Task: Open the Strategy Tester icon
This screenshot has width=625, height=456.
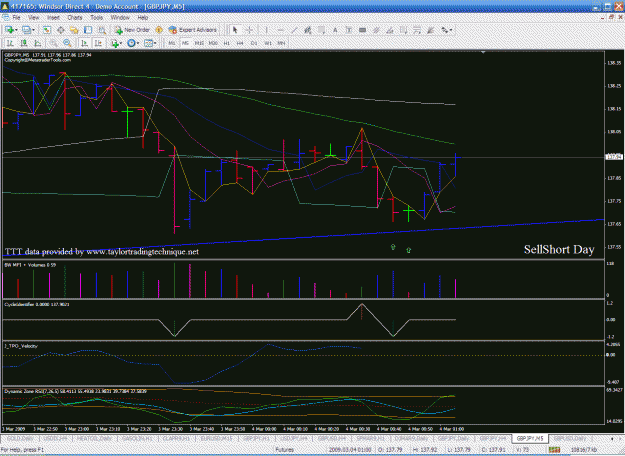Action: [x=102, y=30]
